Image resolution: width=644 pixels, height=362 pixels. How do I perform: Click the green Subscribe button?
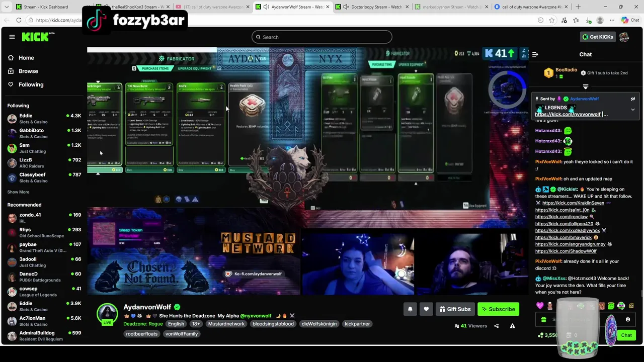[498, 309]
